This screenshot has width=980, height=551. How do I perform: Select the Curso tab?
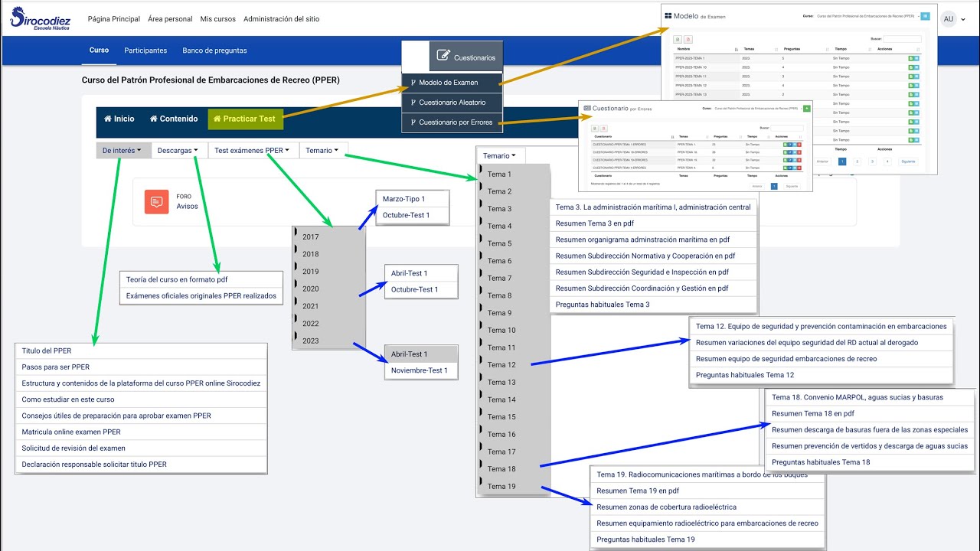click(100, 51)
